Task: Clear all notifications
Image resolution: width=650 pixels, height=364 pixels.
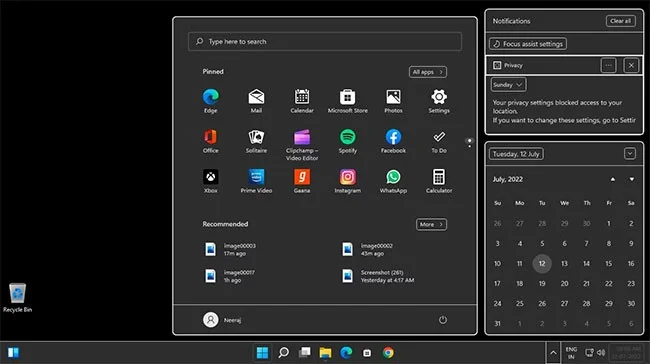Action: 620,21
